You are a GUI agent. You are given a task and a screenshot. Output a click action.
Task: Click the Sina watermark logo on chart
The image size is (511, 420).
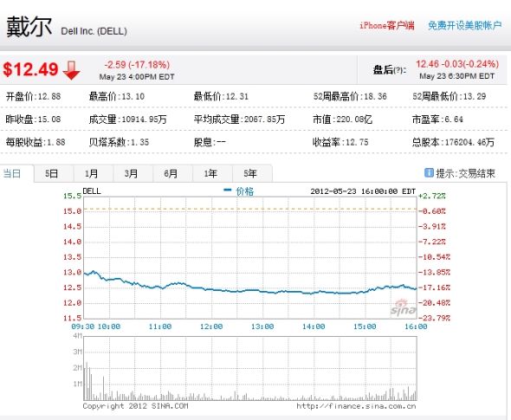point(403,307)
